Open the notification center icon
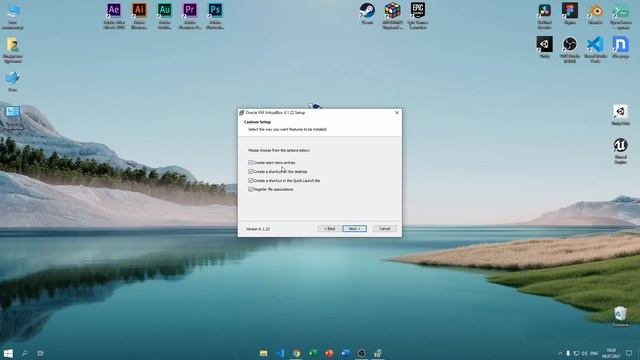 tap(629, 353)
